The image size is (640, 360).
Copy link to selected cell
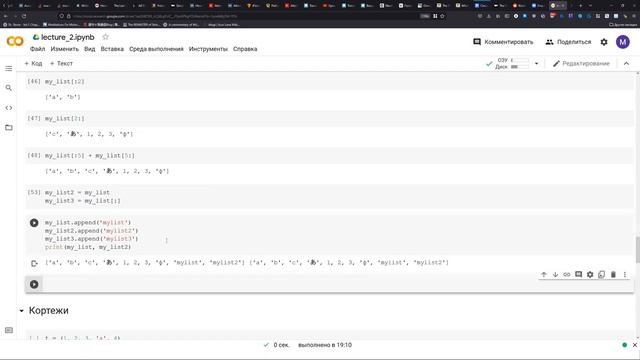pos(567,275)
